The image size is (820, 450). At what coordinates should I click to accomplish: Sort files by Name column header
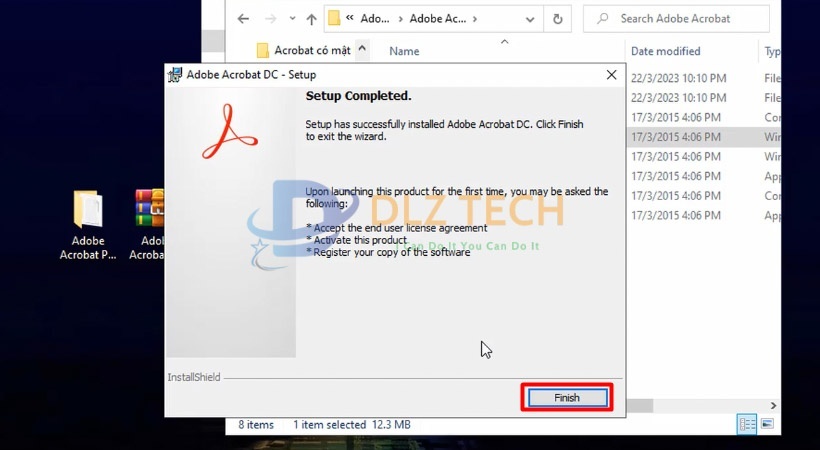(404, 51)
